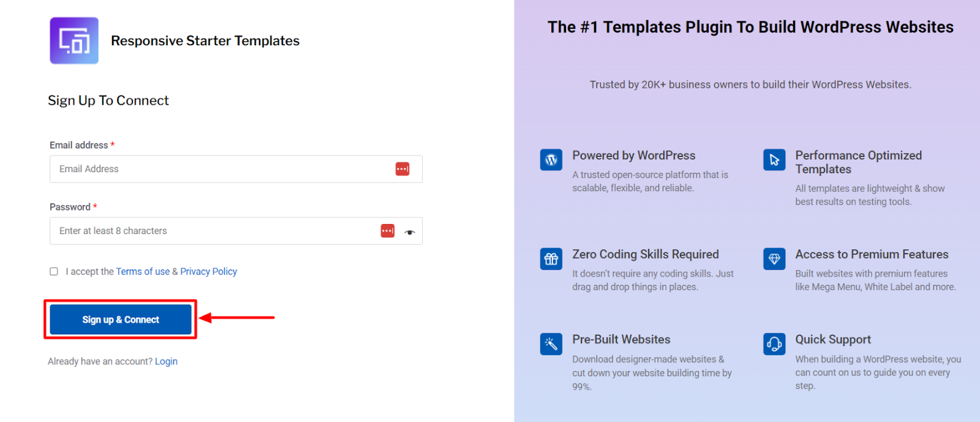
Task: Click the cursor icon beside Performance Optimized Templates
Action: (x=774, y=160)
